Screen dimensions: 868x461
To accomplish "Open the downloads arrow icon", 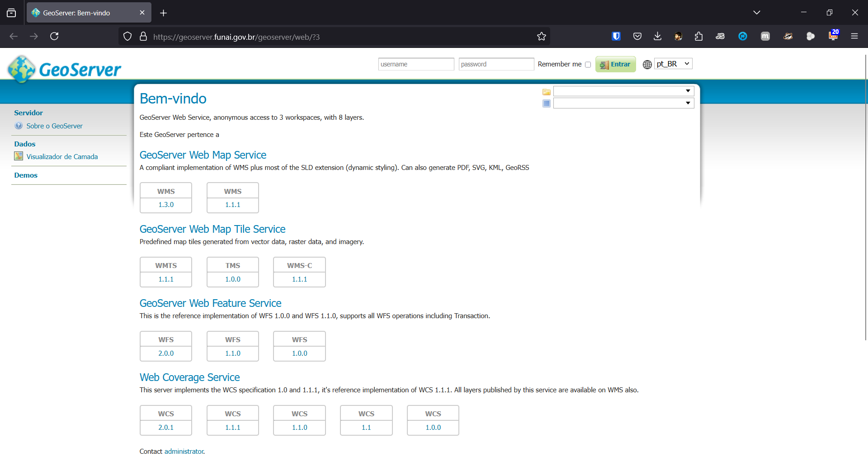I will click(x=658, y=36).
